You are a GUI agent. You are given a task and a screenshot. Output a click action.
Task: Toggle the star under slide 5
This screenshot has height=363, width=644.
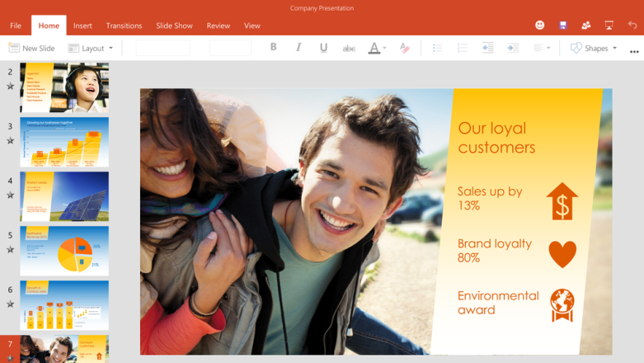(x=10, y=249)
